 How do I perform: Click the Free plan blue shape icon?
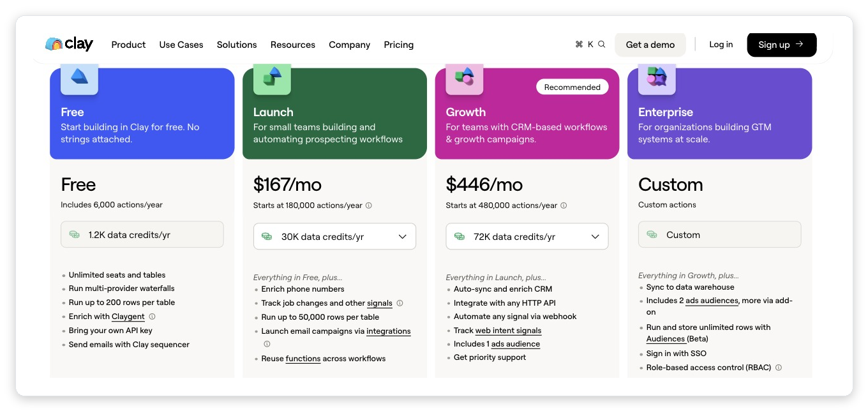click(79, 77)
